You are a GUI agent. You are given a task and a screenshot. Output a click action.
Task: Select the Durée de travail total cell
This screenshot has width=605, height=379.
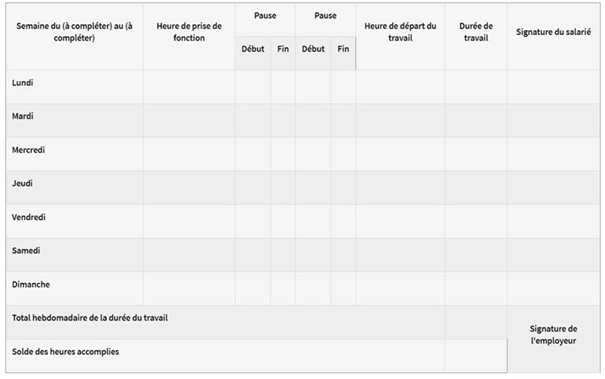(476, 322)
